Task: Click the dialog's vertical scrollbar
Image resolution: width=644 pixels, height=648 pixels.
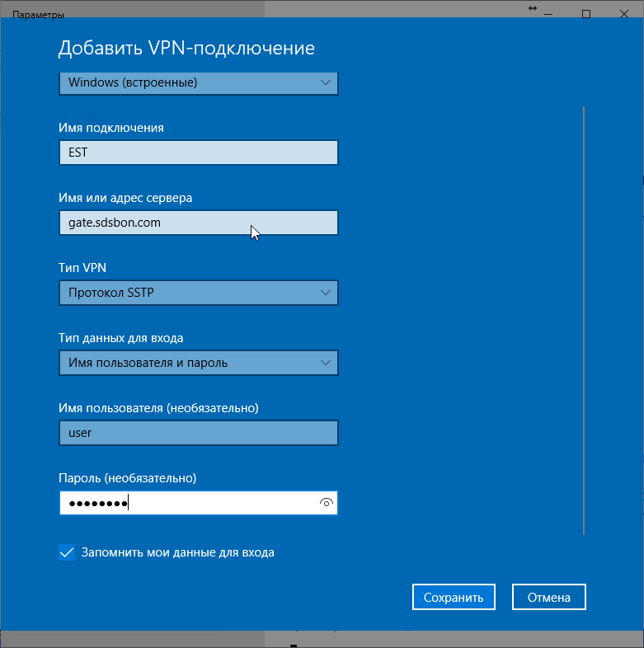Action: pos(584,321)
